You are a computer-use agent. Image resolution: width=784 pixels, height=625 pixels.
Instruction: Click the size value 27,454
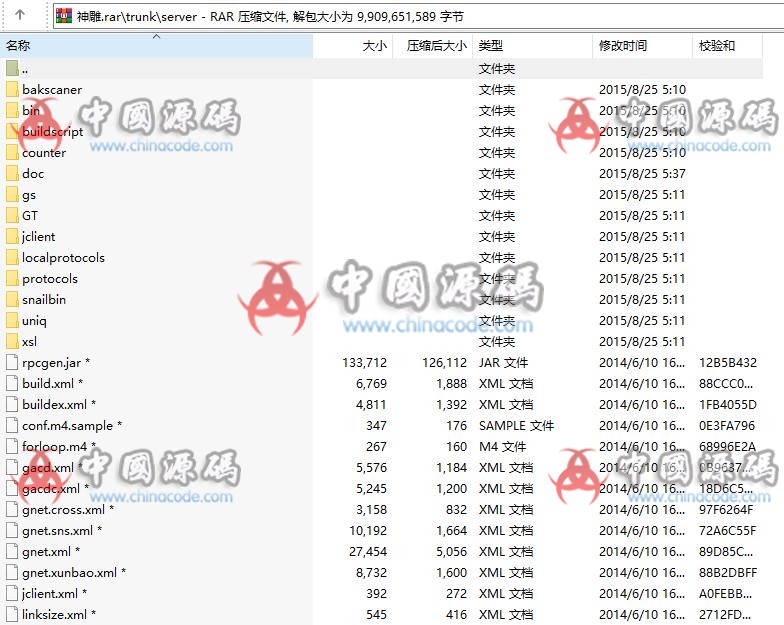click(368, 552)
